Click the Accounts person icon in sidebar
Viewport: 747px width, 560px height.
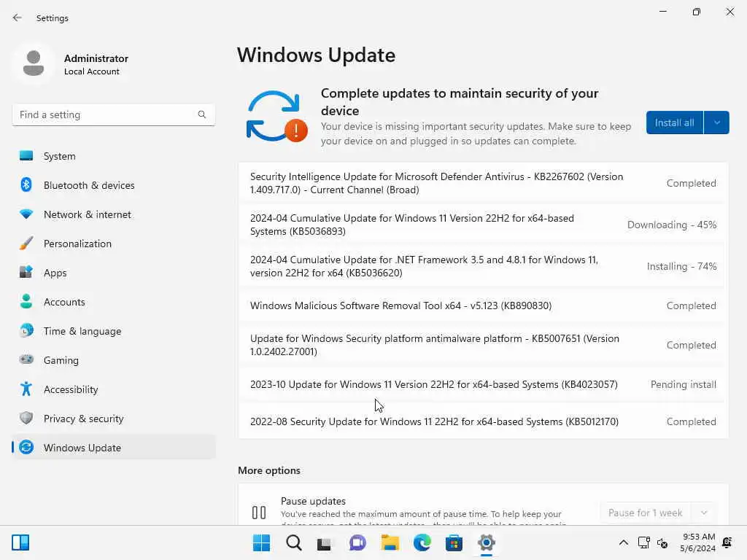26,301
